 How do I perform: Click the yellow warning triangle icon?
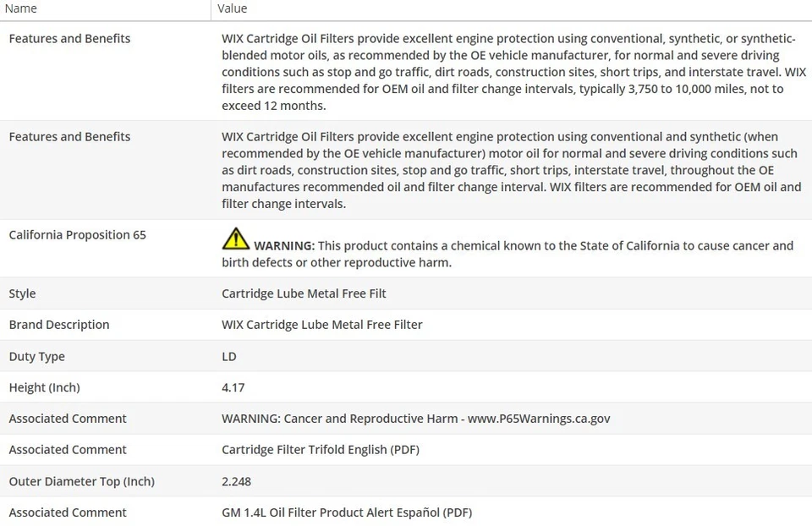[235, 238]
